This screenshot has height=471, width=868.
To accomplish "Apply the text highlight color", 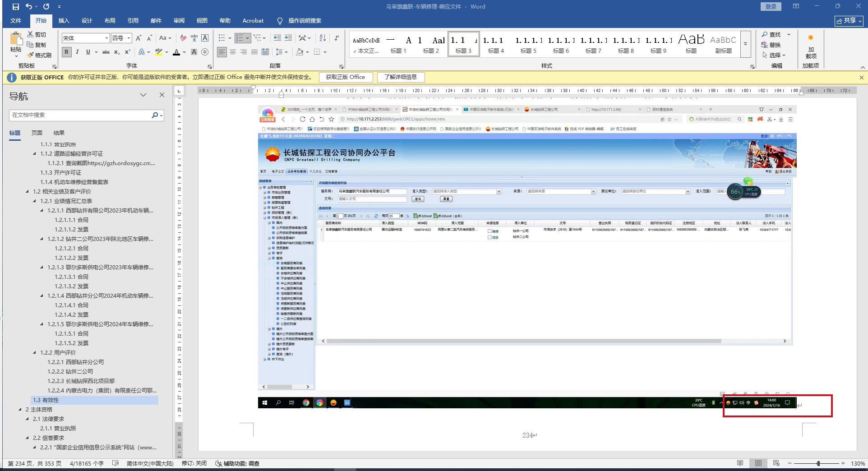I will (x=158, y=52).
